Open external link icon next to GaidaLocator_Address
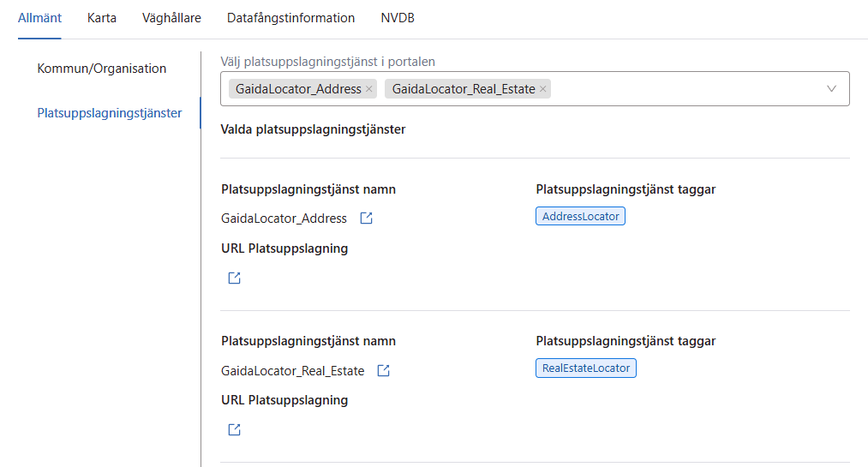This screenshot has height=467, width=868. pos(366,219)
